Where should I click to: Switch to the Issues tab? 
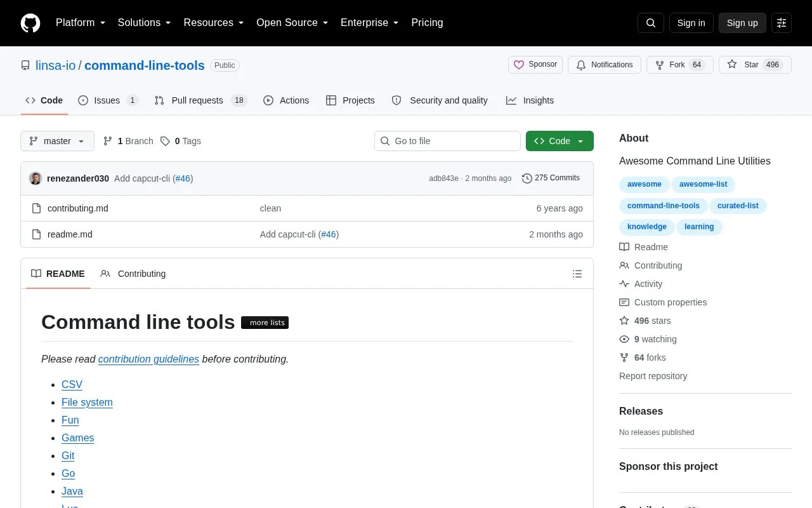click(108, 100)
